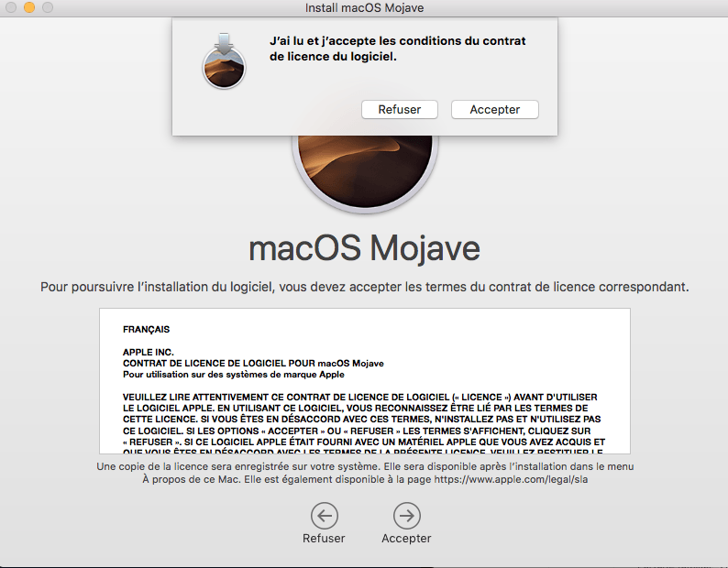Click the 'Pour utilisation sur des systèmes' line

coord(233,374)
